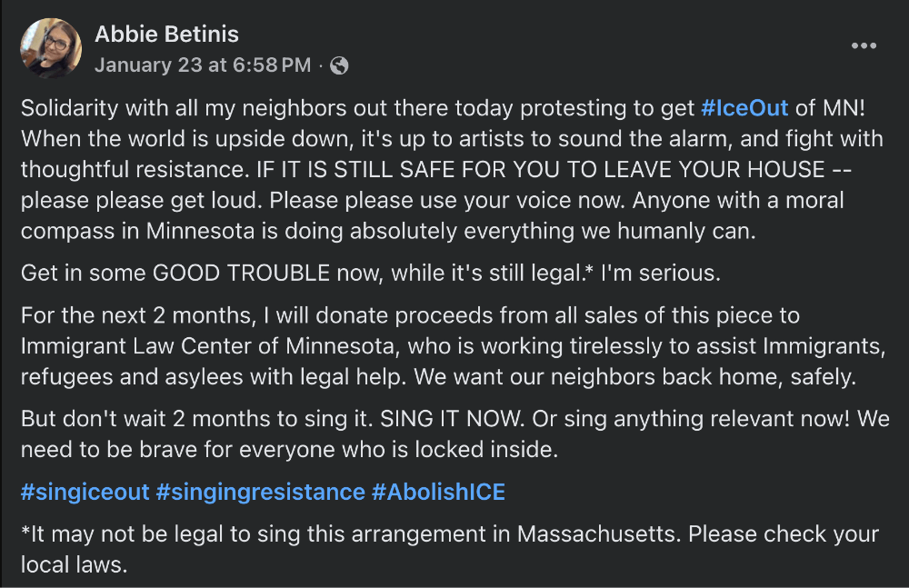Click the globe public audience icon
The image size is (909, 588).
(x=339, y=65)
